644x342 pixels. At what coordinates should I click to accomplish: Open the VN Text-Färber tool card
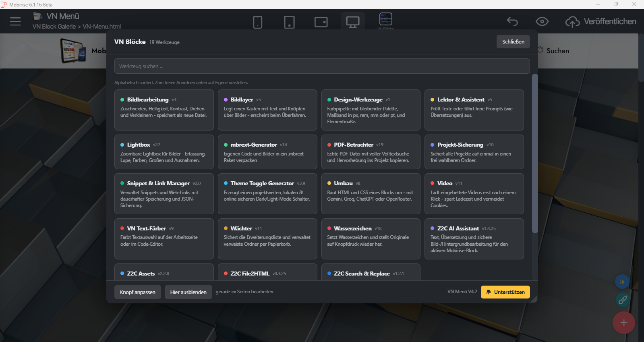pos(164,239)
